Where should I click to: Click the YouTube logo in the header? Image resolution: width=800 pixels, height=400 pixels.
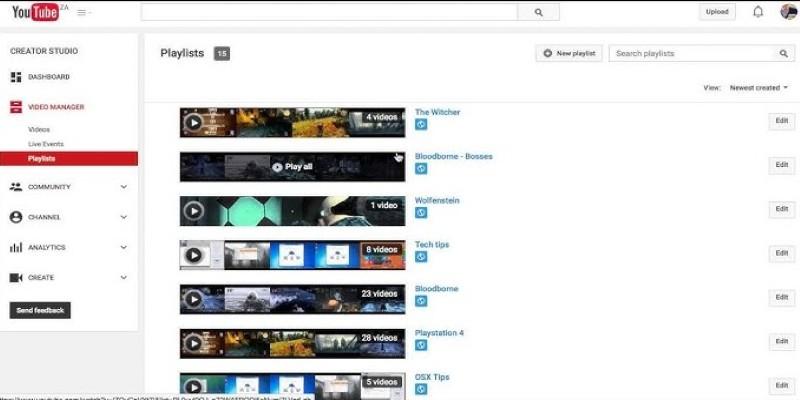34,12
